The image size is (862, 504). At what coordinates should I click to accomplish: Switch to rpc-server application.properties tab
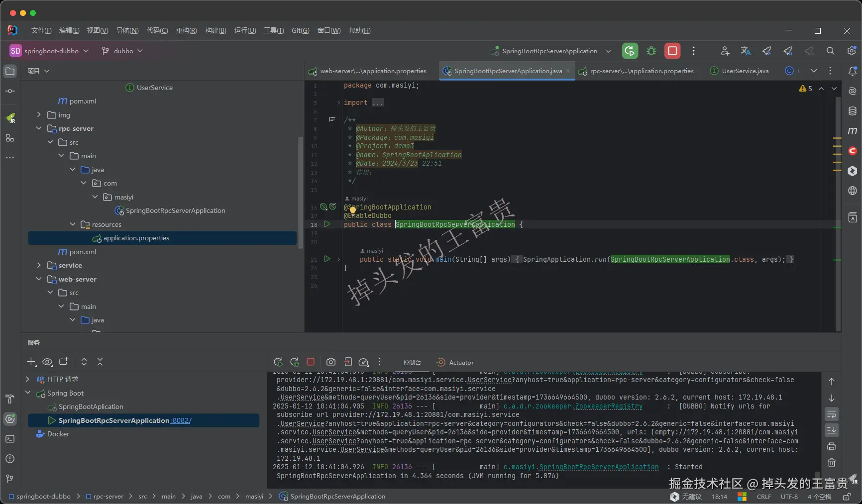(636, 71)
